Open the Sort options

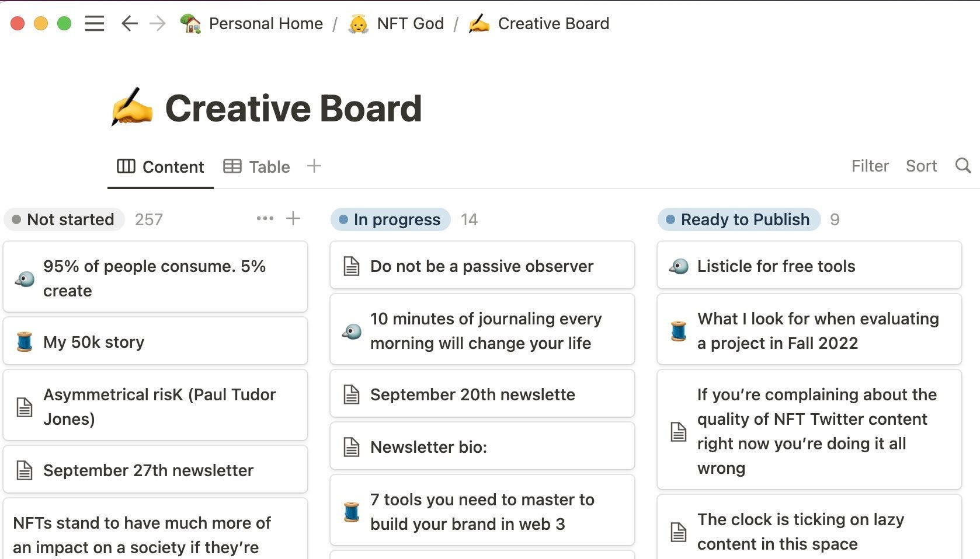pyautogui.click(x=921, y=166)
